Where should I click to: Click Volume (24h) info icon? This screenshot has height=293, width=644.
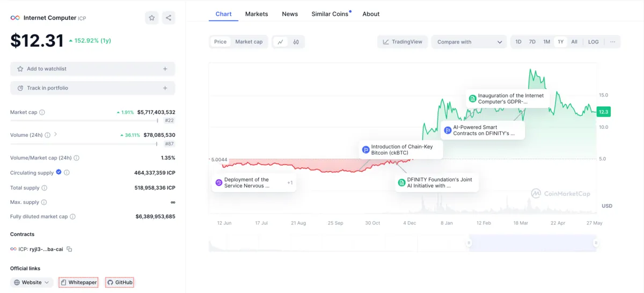click(47, 135)
